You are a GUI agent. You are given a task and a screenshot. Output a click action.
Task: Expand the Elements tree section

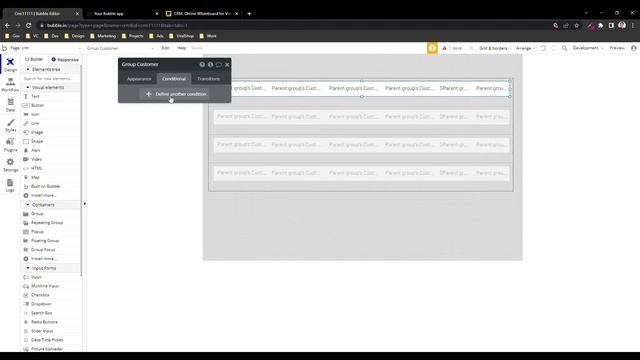[x=51, y=69]
